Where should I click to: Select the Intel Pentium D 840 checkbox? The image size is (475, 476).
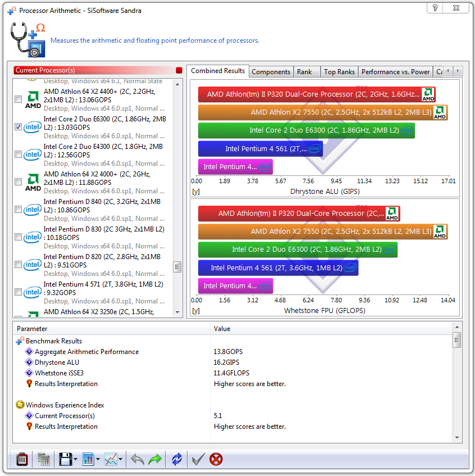(x=18, y=210)
